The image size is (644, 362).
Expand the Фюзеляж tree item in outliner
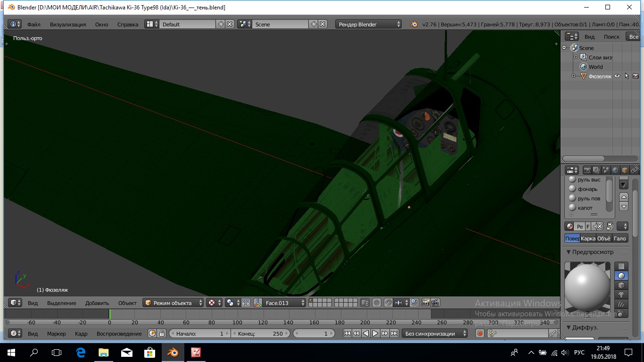coord(573,76)
